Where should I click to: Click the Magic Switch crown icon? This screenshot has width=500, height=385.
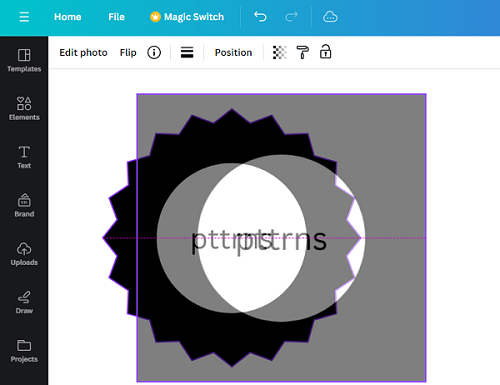(x=155, y=17)
